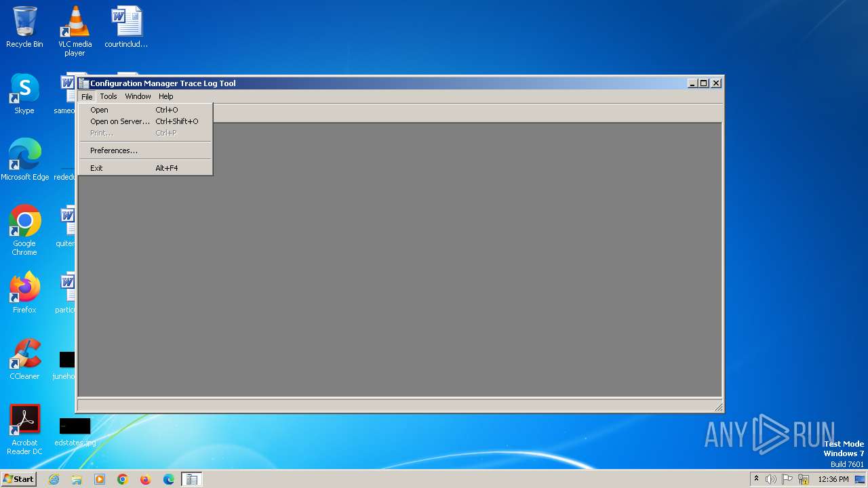Click the Windows Start button

[18, 479]
